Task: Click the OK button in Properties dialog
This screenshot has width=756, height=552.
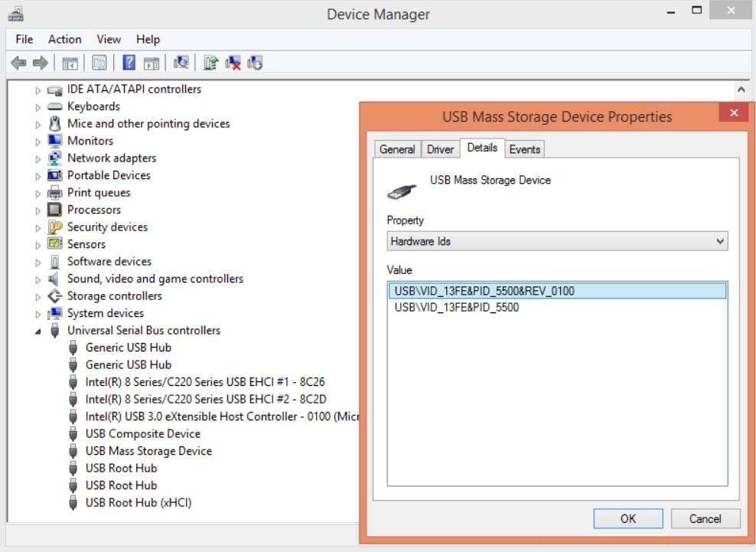Action: [x=628, y=519]
